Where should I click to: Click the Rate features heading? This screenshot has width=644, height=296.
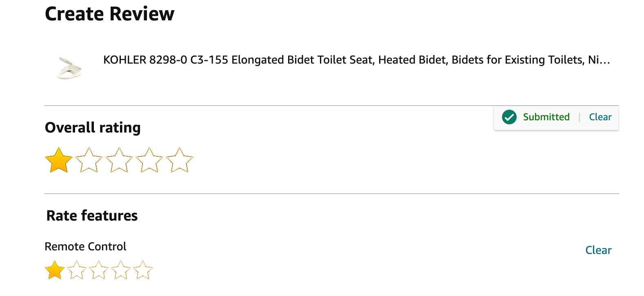click(92, 215)
